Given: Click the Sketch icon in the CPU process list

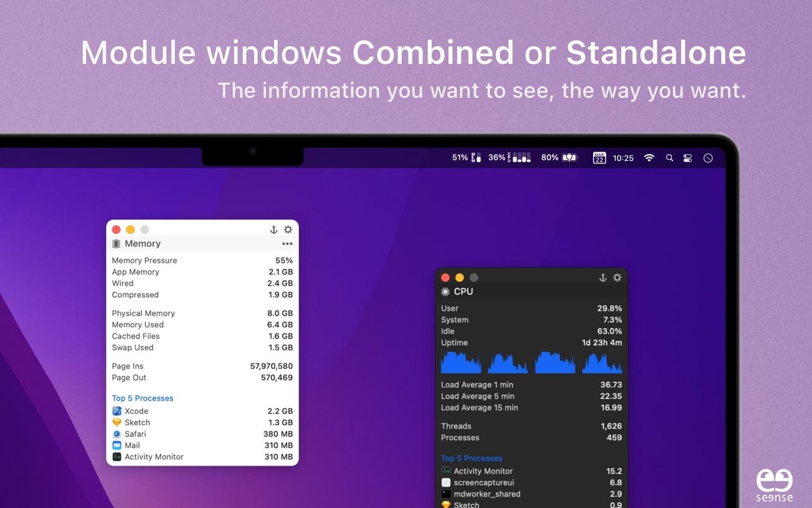Looking at the screenshot, I should [x=446, y=505].
